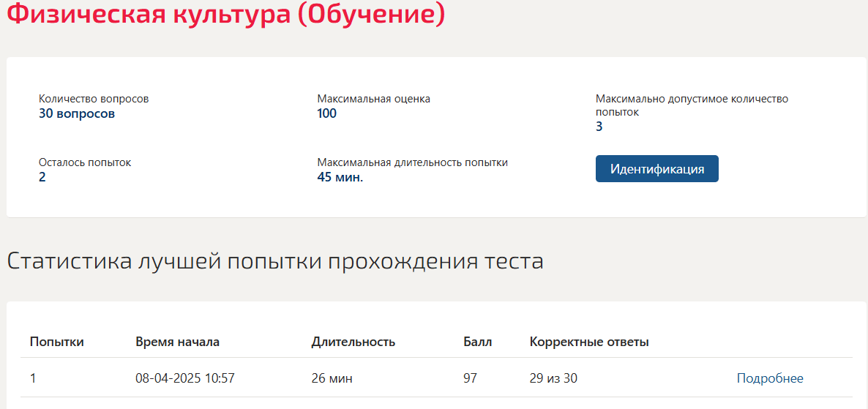Select the Максимальная длительность попытки label
Screen dimensions: 868x409
(413, 162)
